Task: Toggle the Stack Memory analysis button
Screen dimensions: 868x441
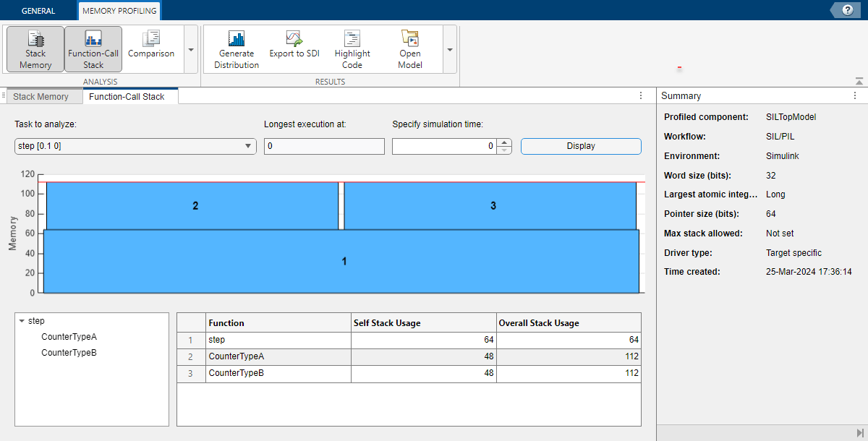Action: point(35,49)
